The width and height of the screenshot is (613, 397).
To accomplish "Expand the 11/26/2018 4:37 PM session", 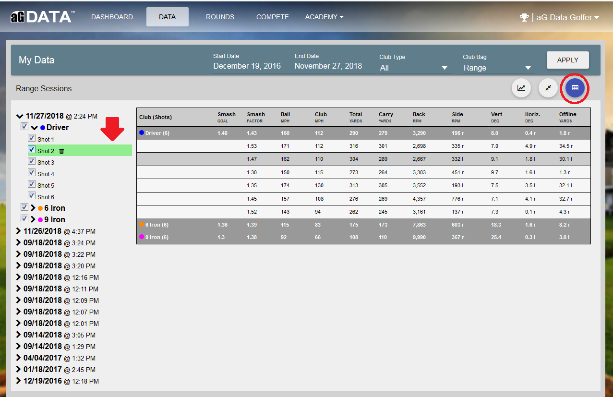I will 18,231.
